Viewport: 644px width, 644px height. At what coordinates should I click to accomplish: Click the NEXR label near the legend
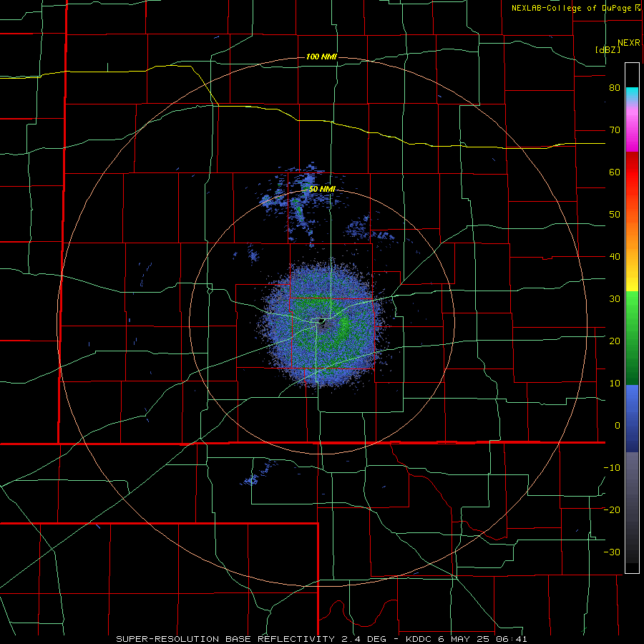tap(629, 43)
